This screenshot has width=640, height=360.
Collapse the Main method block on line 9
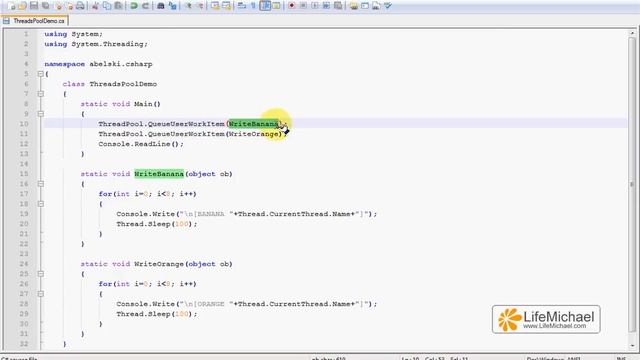tap(40, 114)
